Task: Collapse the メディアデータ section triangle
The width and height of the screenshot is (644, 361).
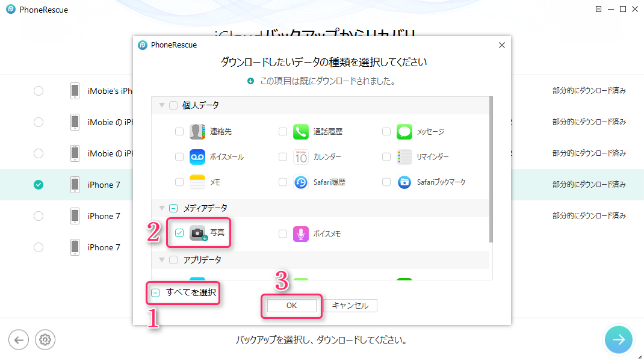Action: tap(162, 208)
